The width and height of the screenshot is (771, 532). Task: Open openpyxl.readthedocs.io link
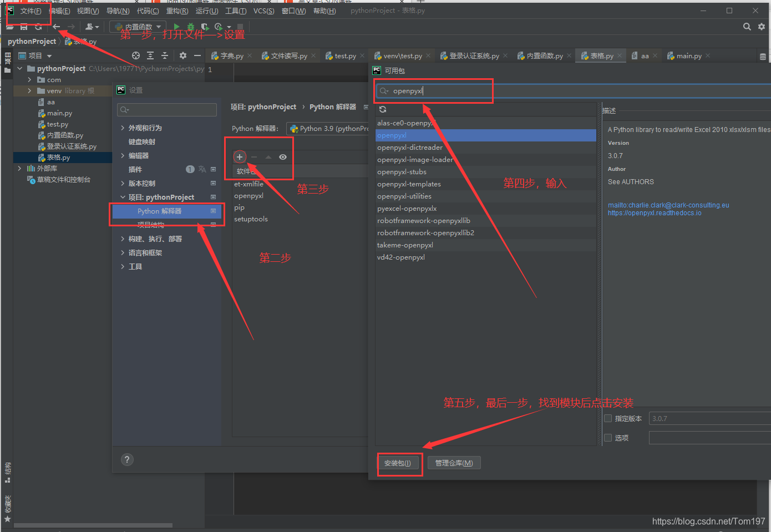pos(655,213)
